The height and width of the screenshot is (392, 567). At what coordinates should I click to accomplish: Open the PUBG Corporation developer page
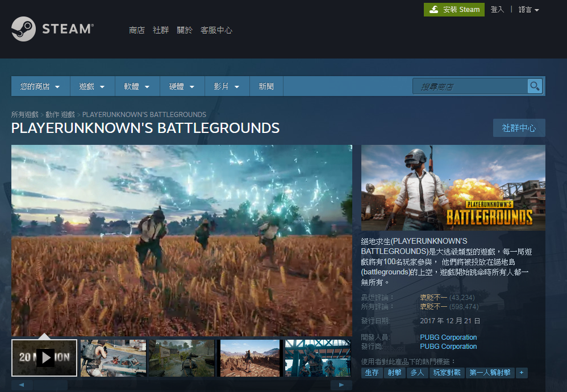(x=448, y=337)
